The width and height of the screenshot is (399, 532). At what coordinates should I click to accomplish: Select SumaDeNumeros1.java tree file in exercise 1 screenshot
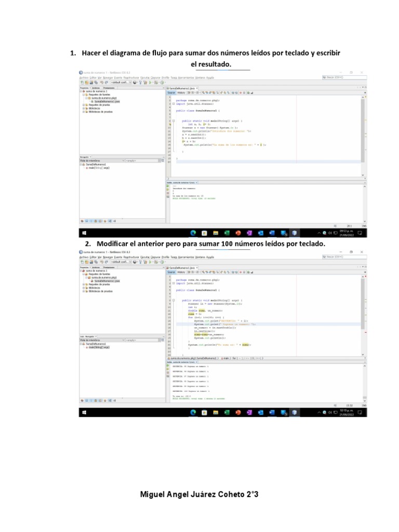pyautogui.click(x=107, y=101)
